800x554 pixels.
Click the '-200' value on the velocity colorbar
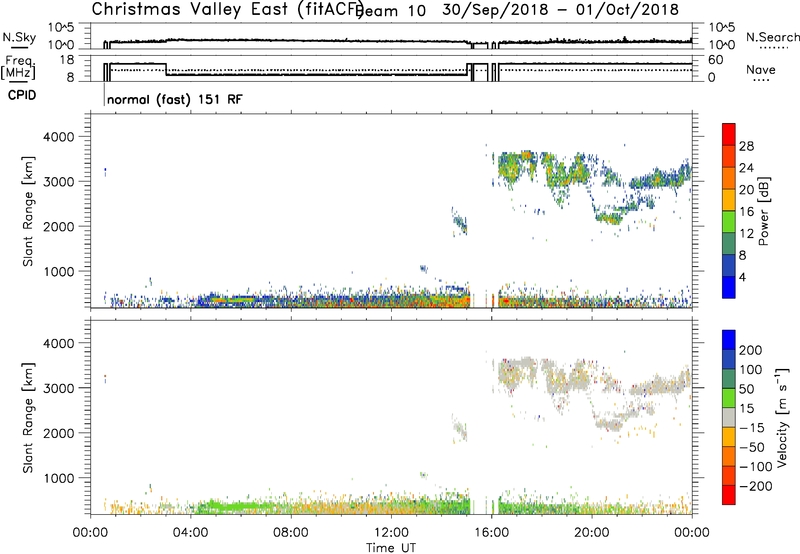[x=755, y=486]
